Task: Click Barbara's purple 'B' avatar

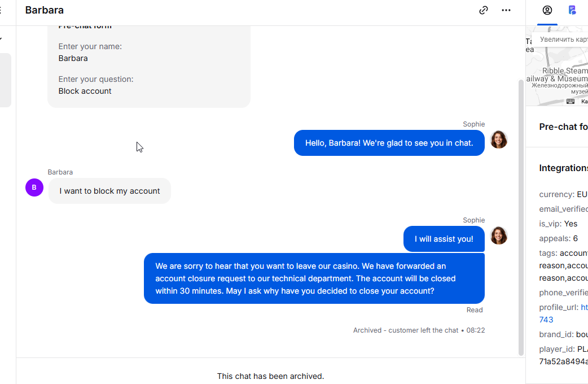Action: 34,187
